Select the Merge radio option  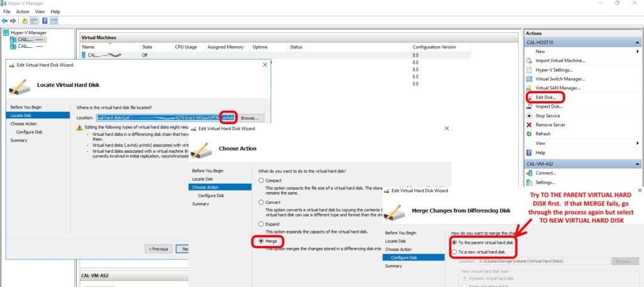coord(260,240)
